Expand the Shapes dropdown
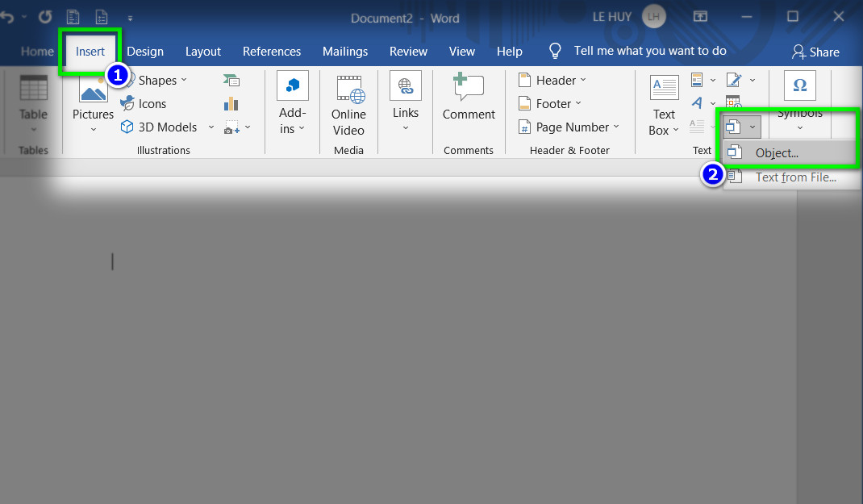The image size is (863, 504). [x=183, y=80]
